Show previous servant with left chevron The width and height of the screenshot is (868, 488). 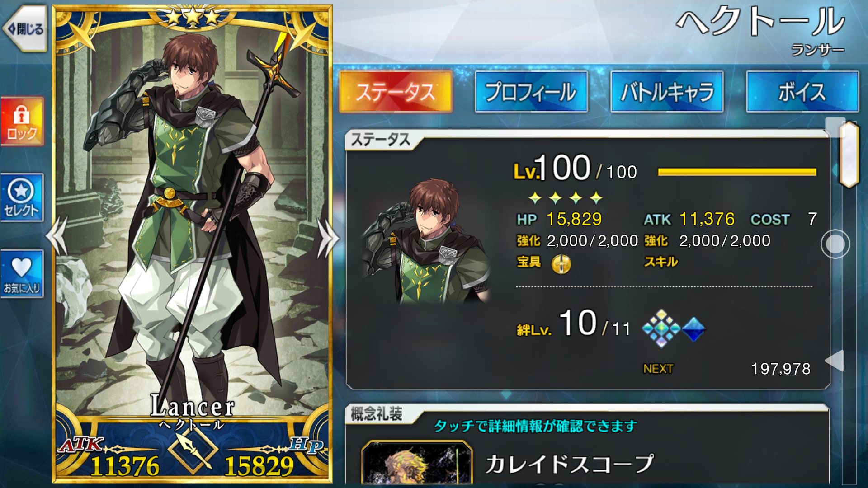[x=57, y=236]
